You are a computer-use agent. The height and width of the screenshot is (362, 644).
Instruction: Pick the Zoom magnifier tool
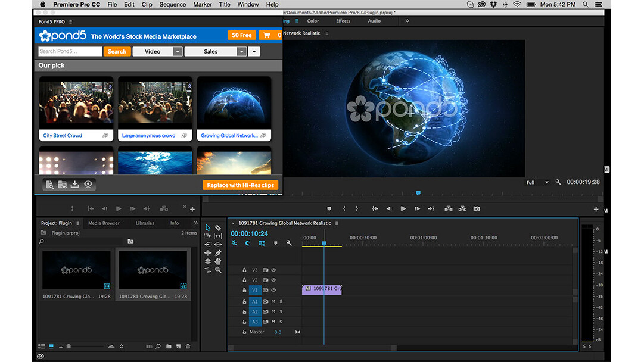(x=218, y=270)
